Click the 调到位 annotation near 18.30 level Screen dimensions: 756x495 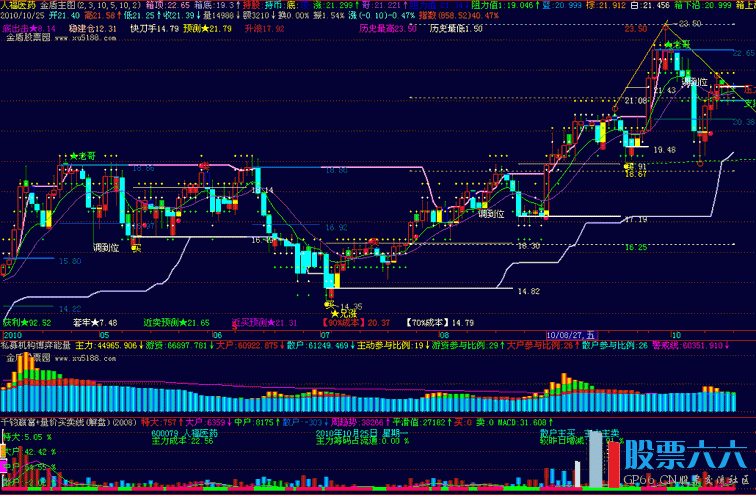tap(492, 213)
